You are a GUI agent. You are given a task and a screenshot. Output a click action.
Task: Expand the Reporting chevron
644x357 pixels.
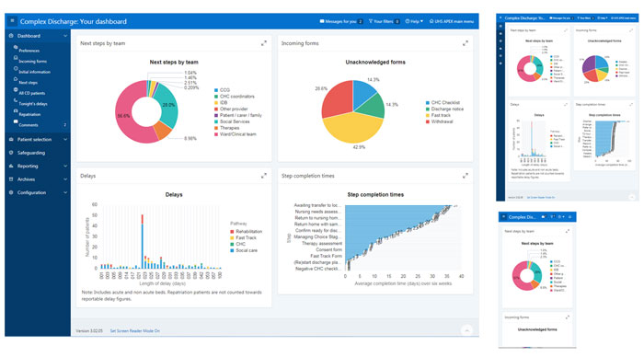tap(65, 166)
